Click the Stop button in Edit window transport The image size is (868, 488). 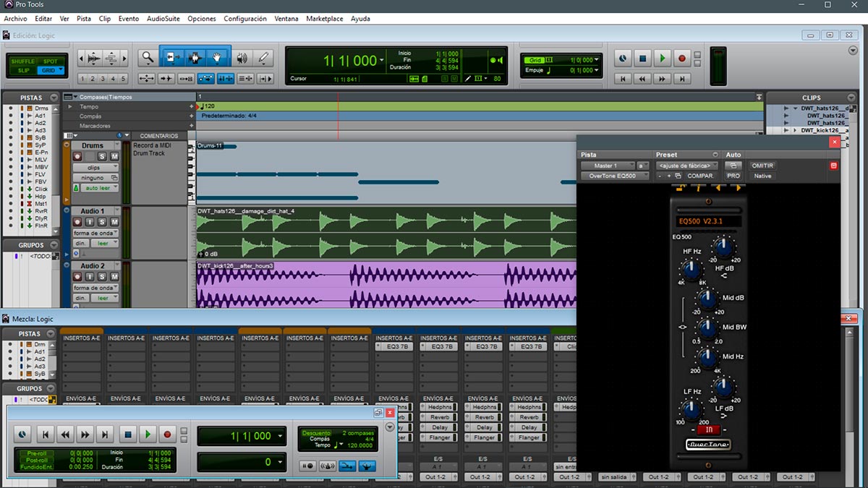[642, 58]
